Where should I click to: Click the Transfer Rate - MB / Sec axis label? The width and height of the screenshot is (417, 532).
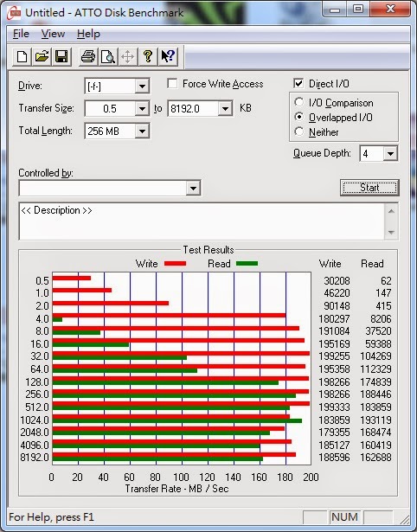[x=176, y=489]
